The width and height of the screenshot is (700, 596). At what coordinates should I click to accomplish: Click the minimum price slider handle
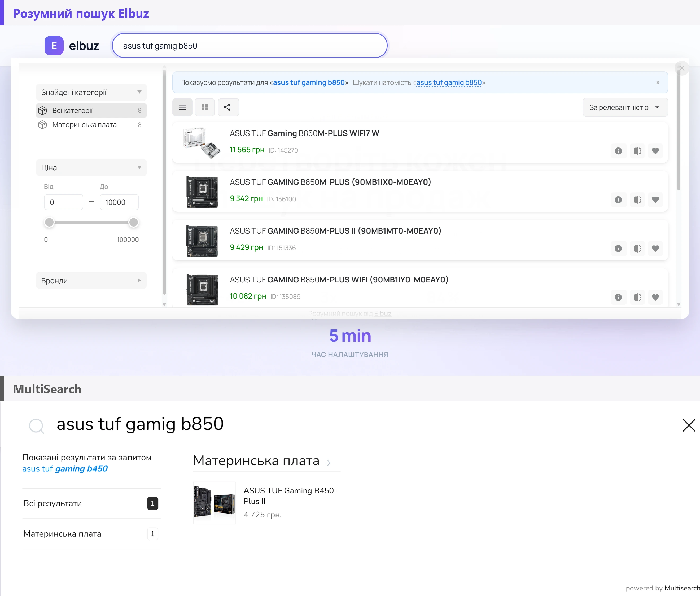49,222
